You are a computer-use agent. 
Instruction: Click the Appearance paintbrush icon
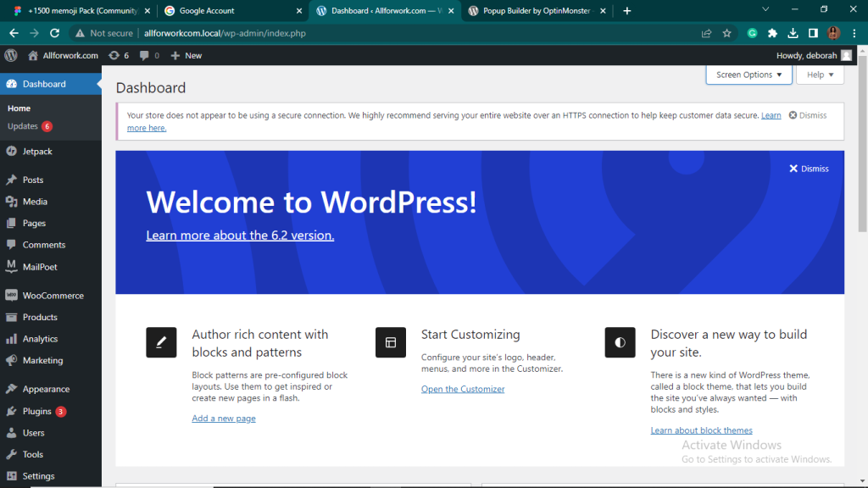(12, 389)
